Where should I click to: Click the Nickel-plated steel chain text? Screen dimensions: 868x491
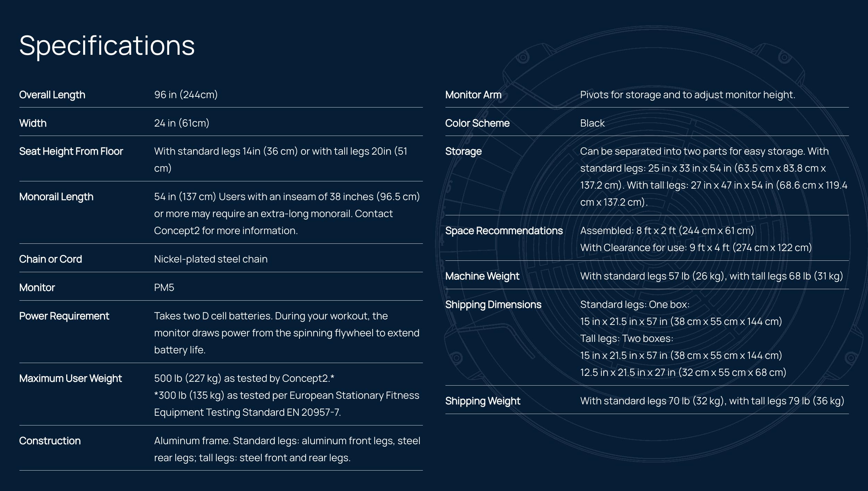coord(211,259)
